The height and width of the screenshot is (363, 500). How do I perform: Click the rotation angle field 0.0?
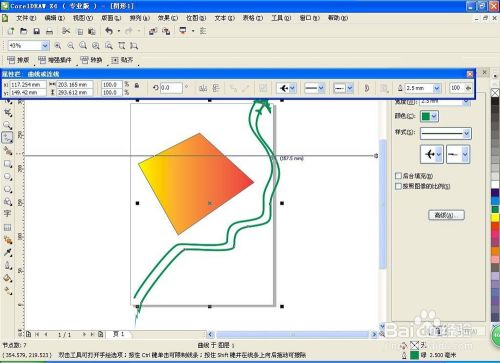(171, 88)
